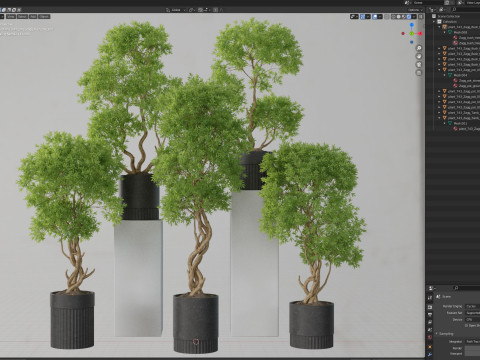The width and height of the screenshot is (480, 360).
Task: Open the Device dropdown
Action: click(473, 320)
